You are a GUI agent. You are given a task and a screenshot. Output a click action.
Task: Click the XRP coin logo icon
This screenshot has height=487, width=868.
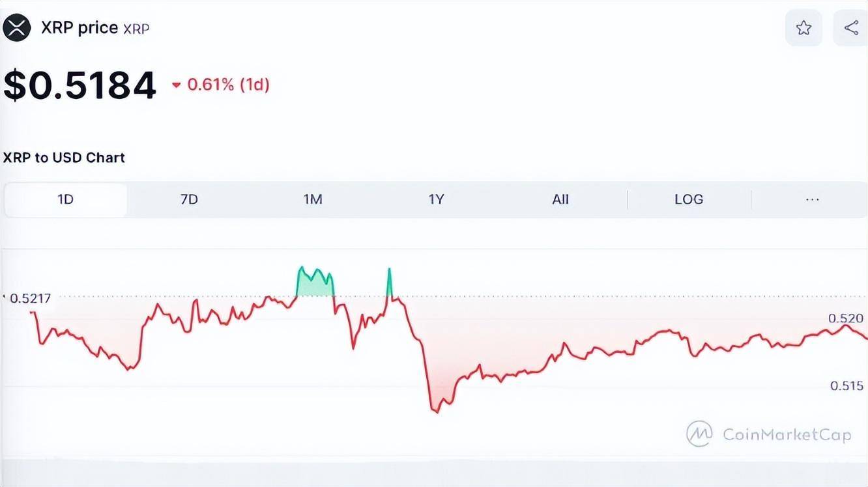click(17, 28)
